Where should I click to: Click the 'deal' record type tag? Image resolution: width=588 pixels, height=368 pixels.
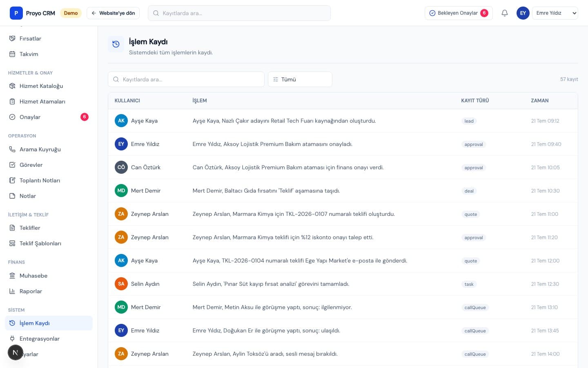(x=469, y=191)
